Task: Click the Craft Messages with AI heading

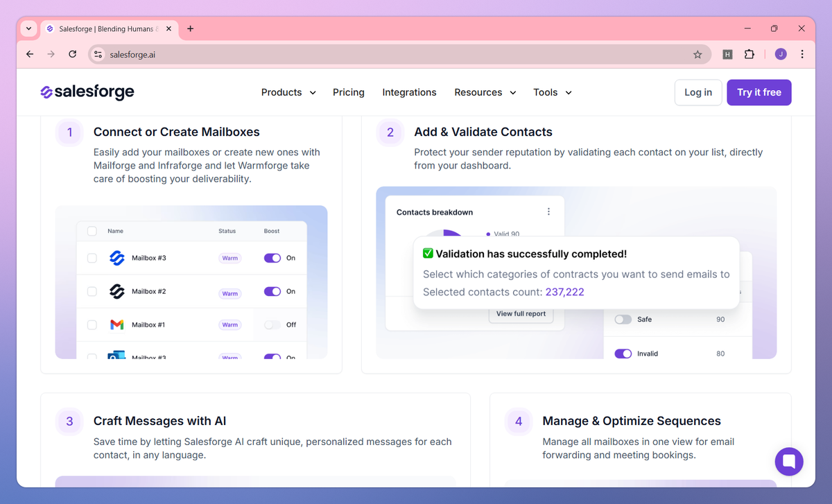Action: click(x=160, y=421)
